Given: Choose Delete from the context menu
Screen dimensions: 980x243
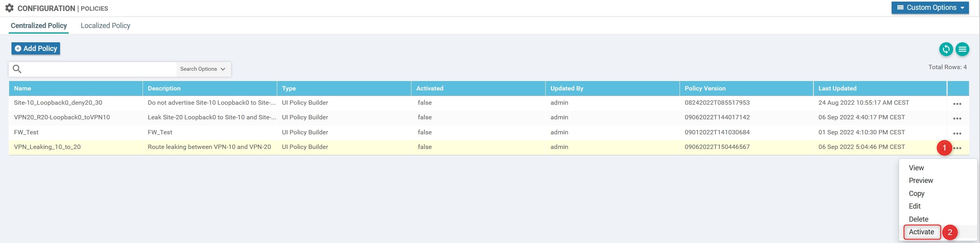Looking at the screenshot, I should click(x=918, y=219).
